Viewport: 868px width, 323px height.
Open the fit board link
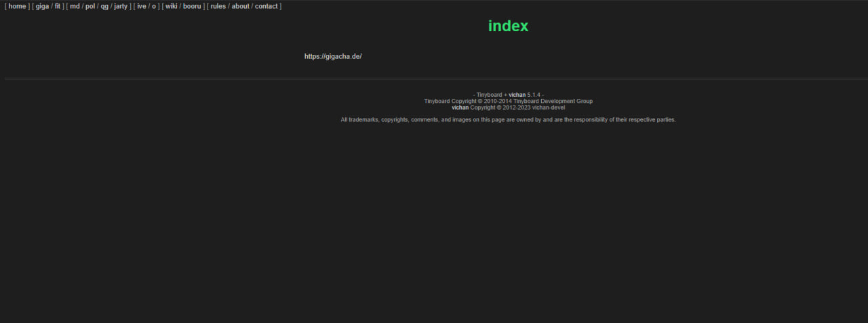pos(58,6)
